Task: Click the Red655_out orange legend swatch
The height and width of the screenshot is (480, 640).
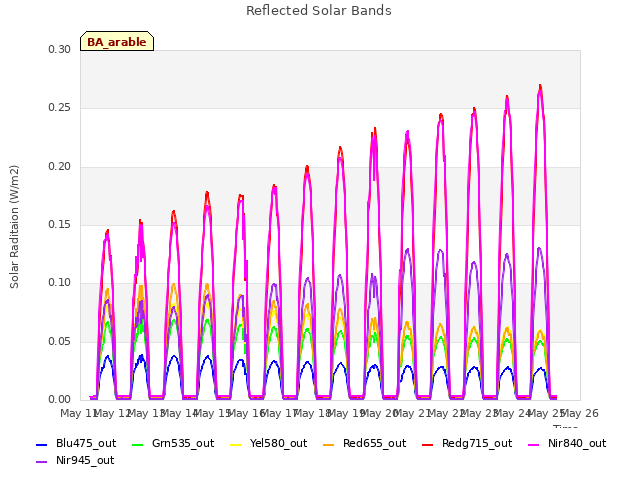Action: coord(329,444)
